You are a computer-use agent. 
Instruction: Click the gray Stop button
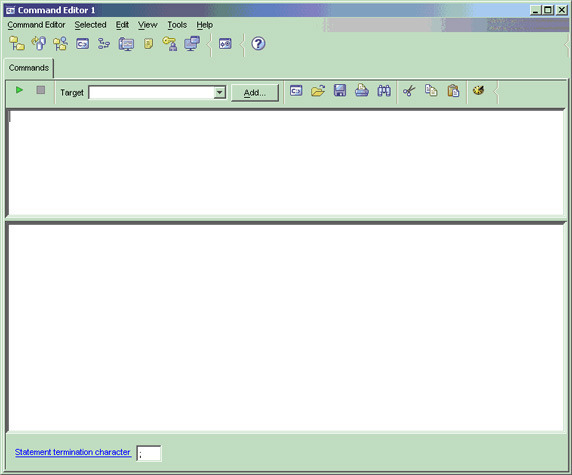[41, 90]
